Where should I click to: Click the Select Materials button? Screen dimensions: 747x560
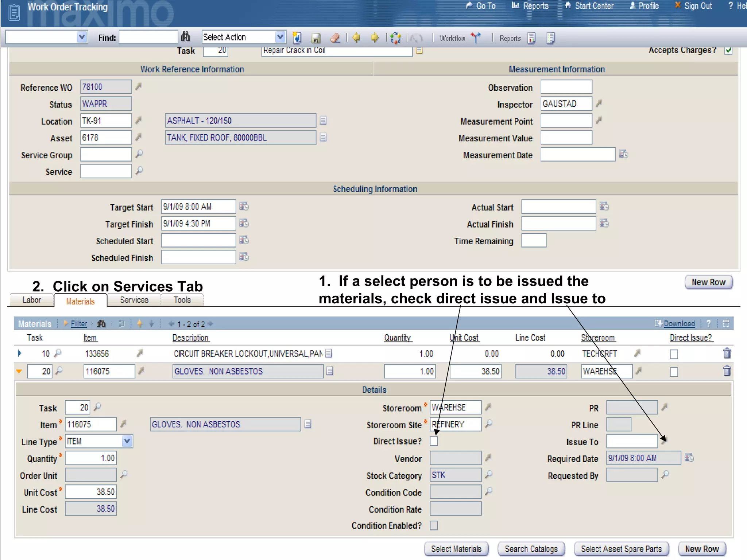tap(456, 549)
